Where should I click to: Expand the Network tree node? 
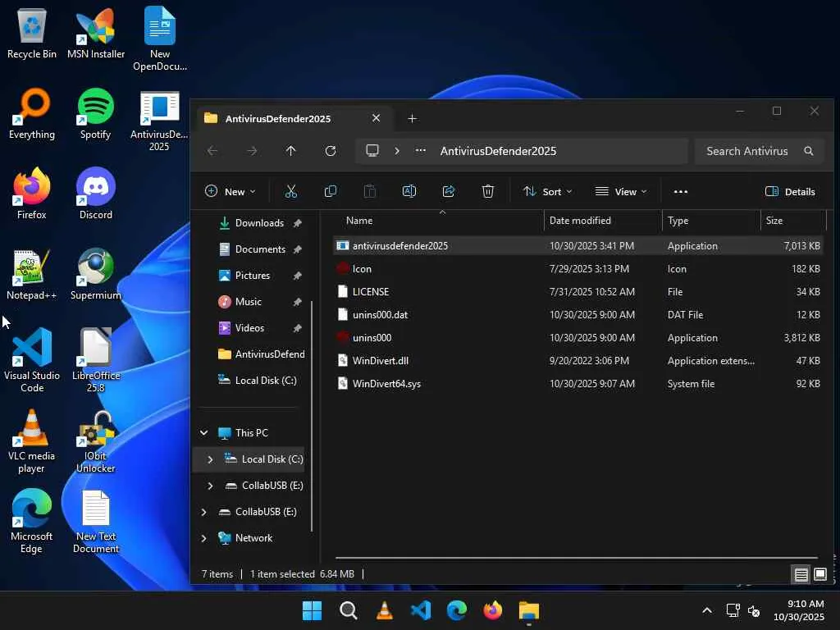pos(204,538)
